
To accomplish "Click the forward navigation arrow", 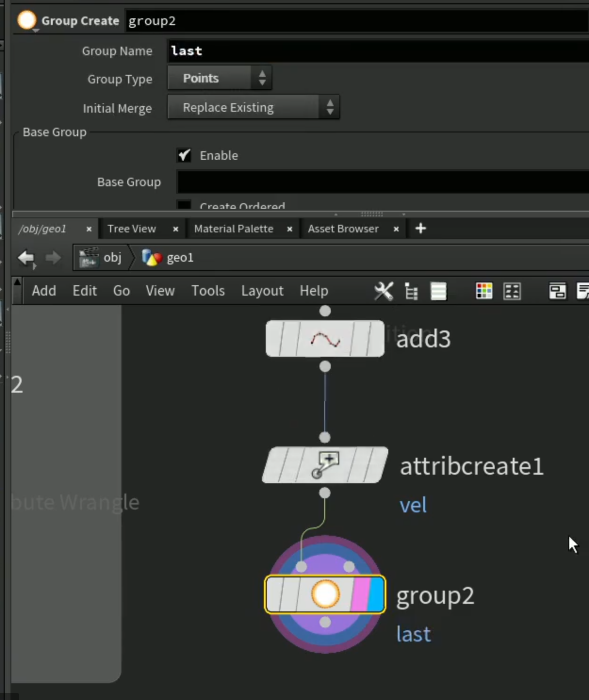I will (53, 258).
